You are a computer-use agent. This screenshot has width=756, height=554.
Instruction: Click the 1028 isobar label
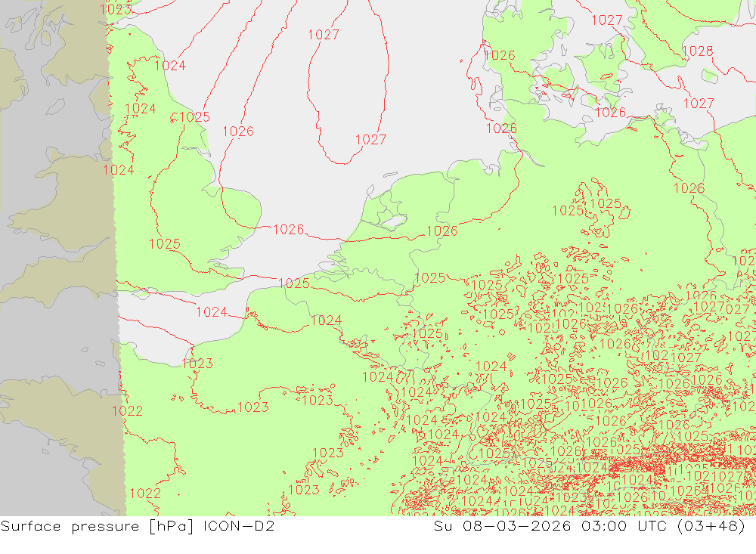(697, 51)
